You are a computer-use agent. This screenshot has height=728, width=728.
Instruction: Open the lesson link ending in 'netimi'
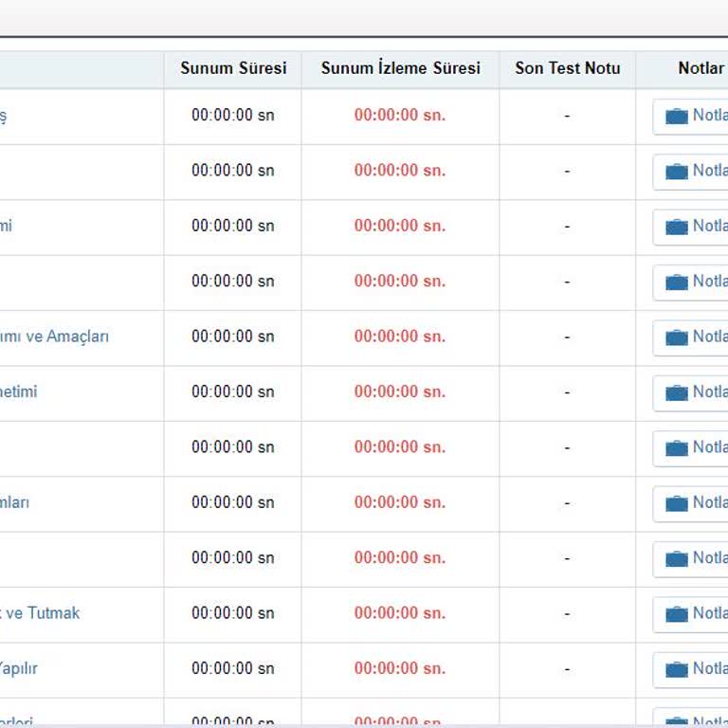click(19, 391)
